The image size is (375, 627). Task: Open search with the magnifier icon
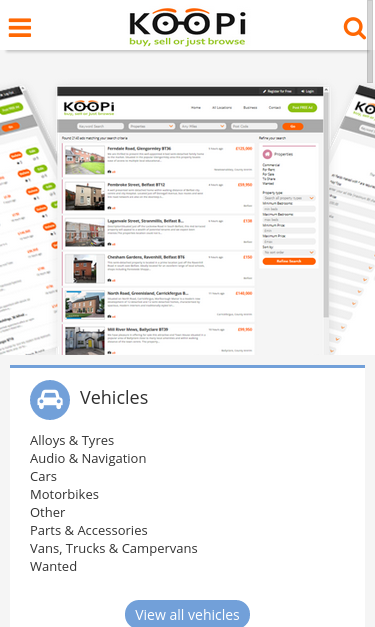[355, 28]
